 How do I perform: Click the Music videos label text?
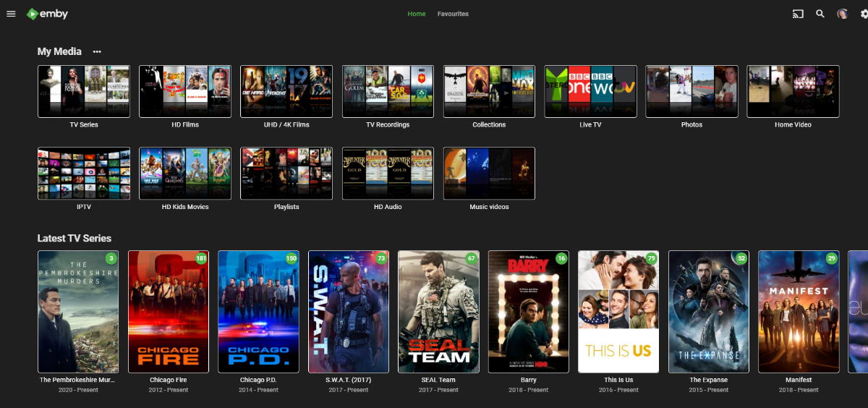(489, 207)
